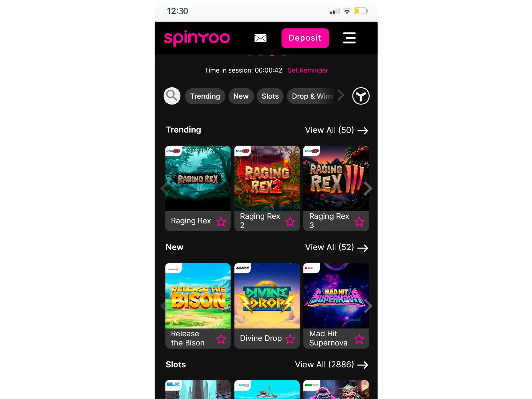Toggle New category filter pill

[241, 96]
